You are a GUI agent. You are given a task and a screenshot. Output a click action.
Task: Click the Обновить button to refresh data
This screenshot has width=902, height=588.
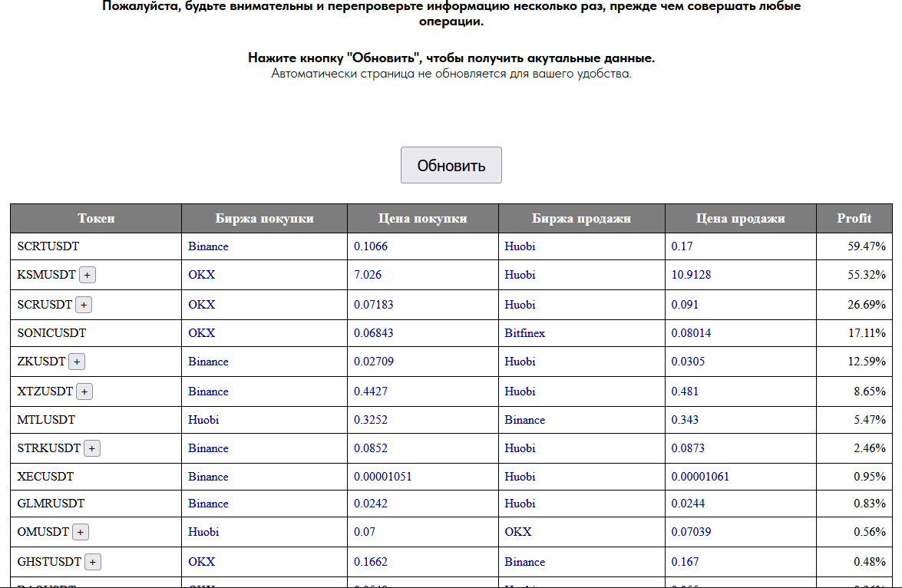click(451, 164)
